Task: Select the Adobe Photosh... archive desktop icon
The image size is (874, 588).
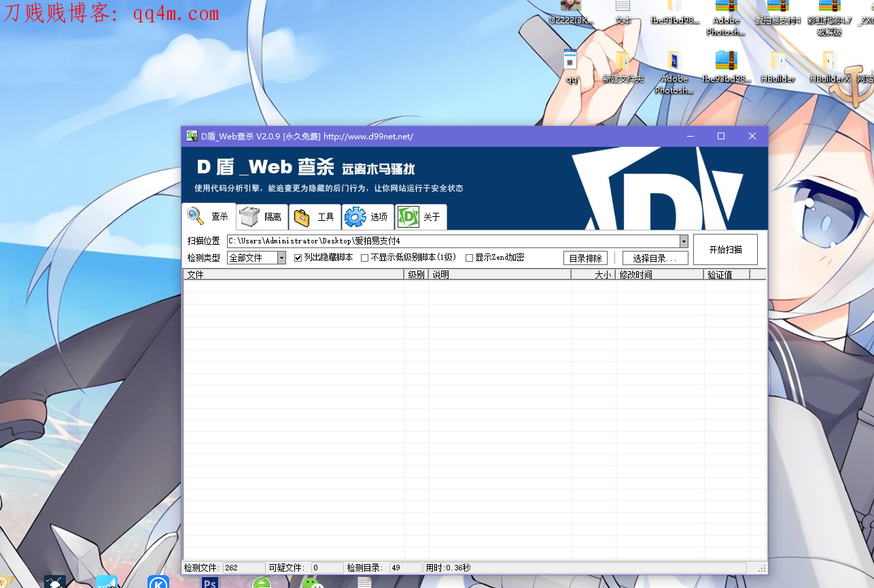Action: click(726, 18)
